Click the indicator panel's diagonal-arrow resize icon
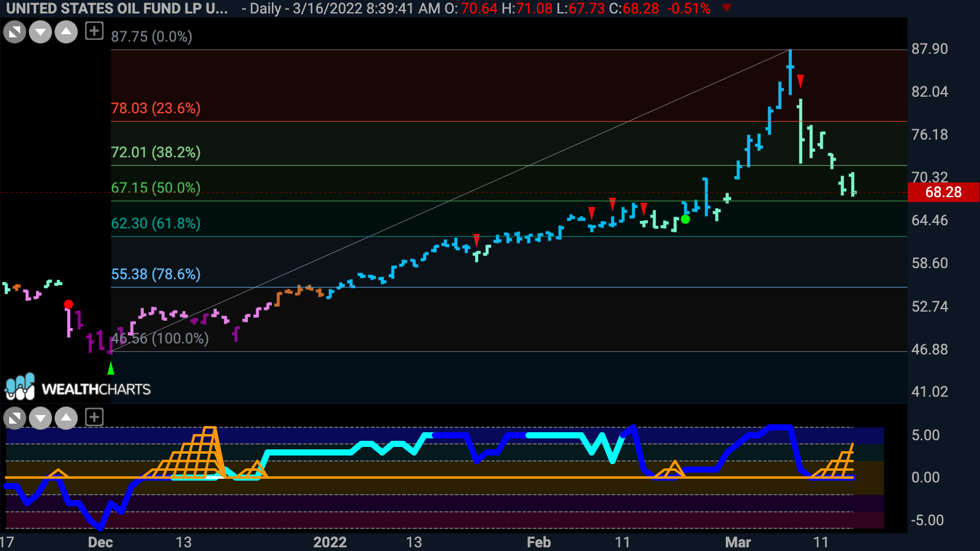 click(15, 419)
